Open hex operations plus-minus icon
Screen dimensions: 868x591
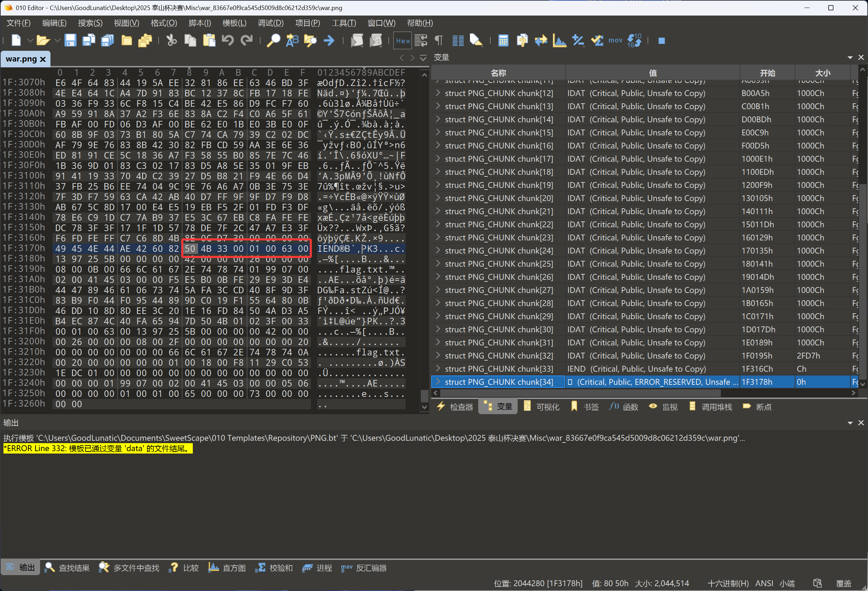578,40
